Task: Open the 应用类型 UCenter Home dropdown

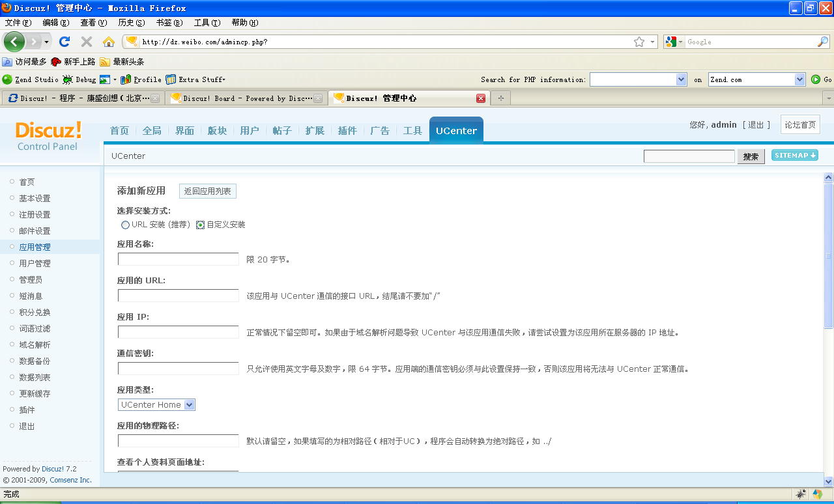Action: pyautogui.click(x=156, y=404)
